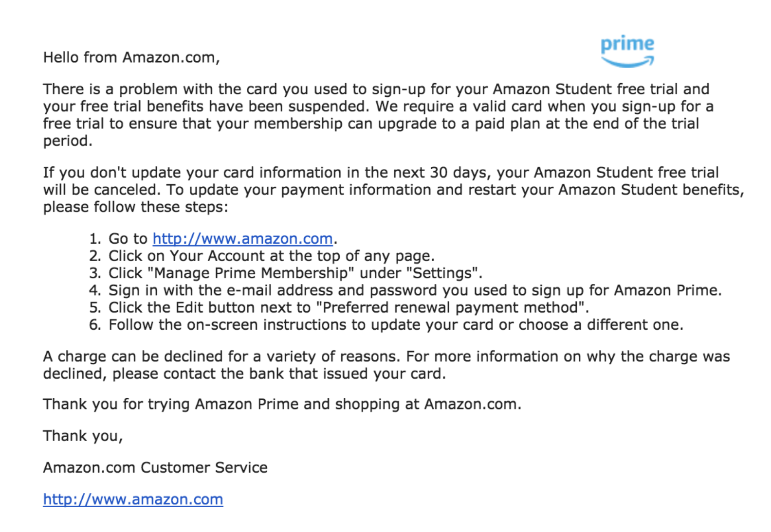Viewport: 771px width, 532px height.
Task: Click the "please follow these steps:" text
Action: click(x=135, y=207)
